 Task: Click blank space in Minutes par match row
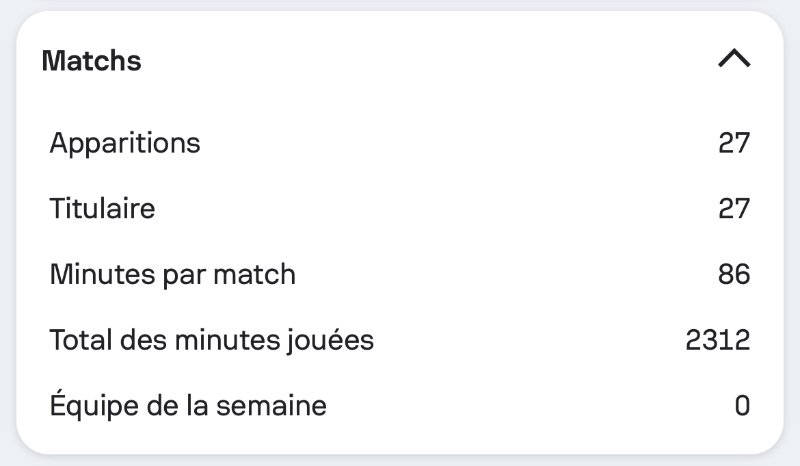500,274
